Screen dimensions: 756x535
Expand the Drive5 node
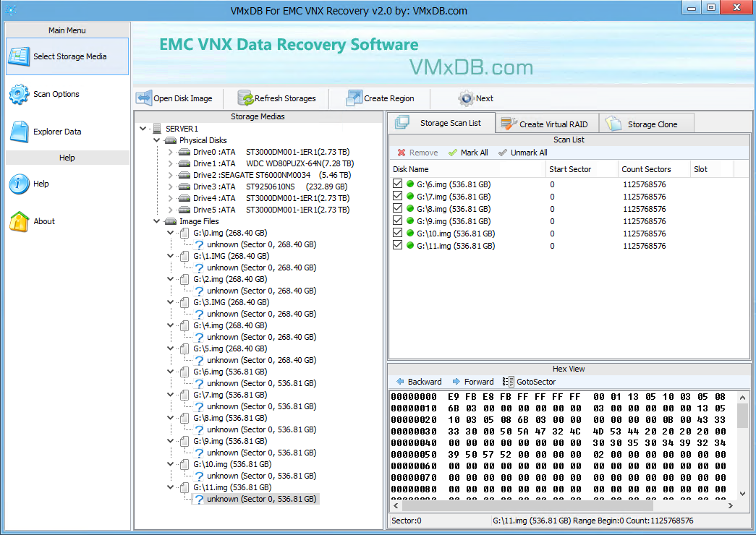[170, 210]
